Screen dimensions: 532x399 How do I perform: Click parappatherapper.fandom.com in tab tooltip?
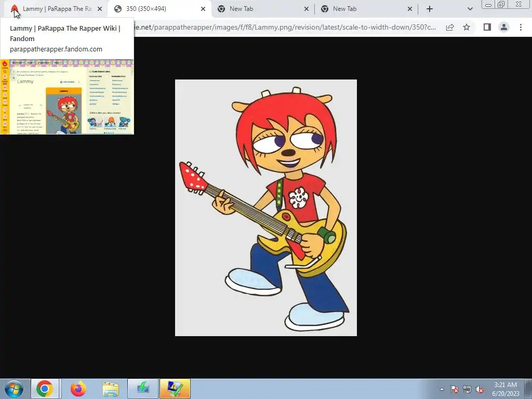(x=56, y=49)
